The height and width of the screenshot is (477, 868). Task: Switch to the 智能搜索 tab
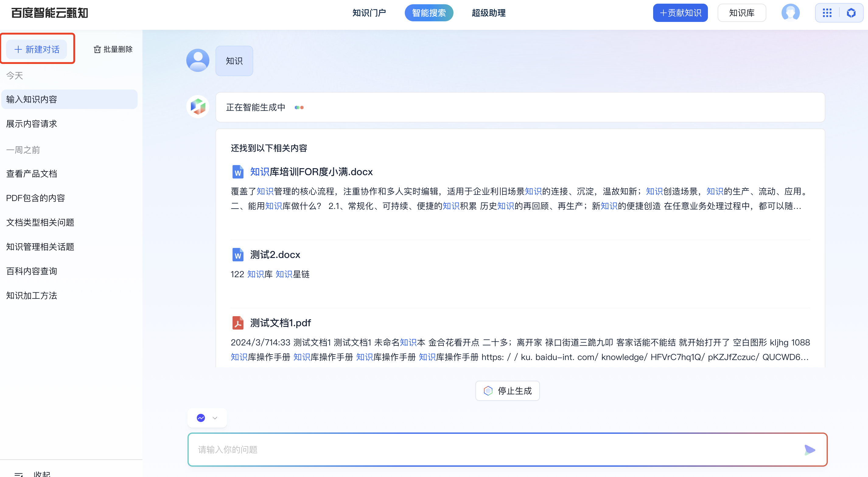429,13
